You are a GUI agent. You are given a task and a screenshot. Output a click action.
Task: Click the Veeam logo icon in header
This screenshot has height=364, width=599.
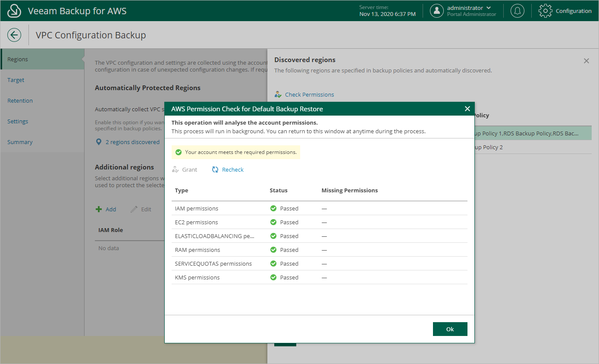(14, 11)
